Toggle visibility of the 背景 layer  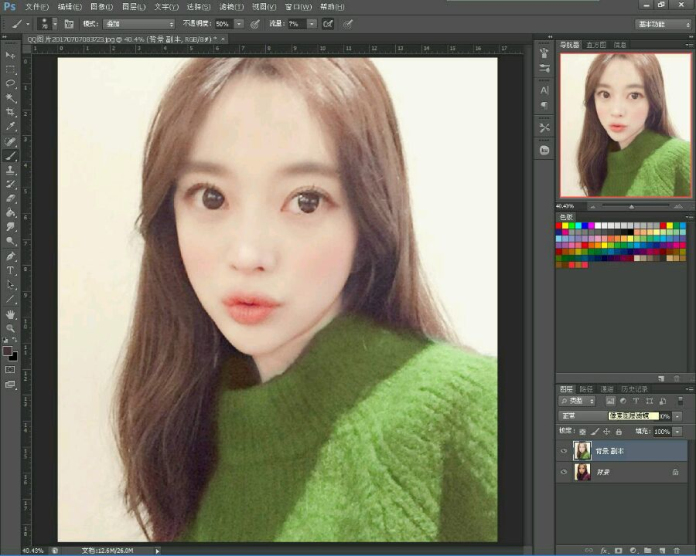(x=565, y=471)
